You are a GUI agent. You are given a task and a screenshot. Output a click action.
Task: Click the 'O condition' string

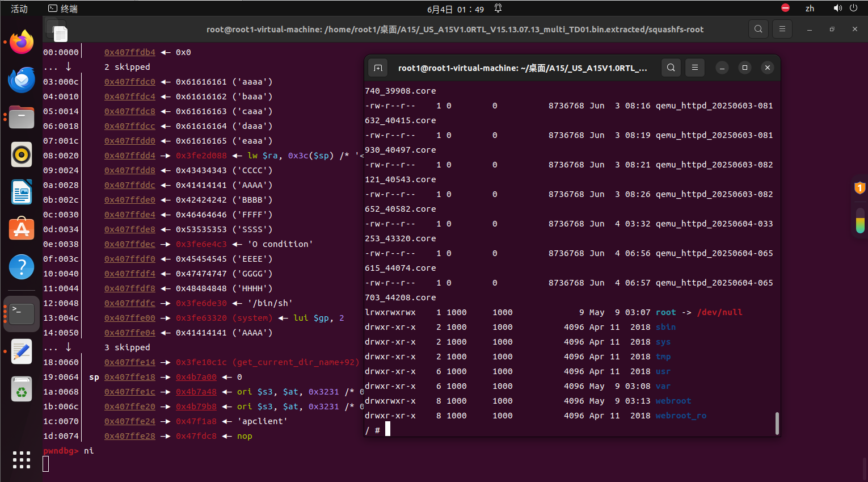(280, 244)
